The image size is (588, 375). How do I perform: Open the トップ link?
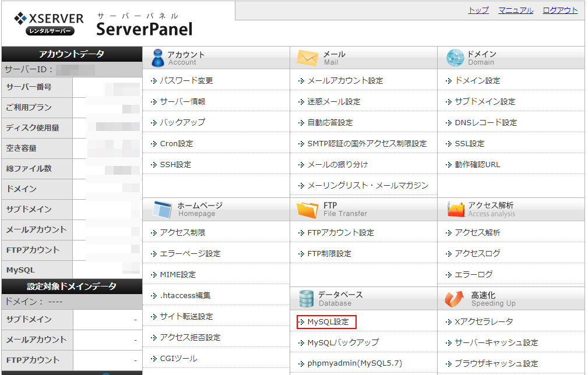point(478,10)
